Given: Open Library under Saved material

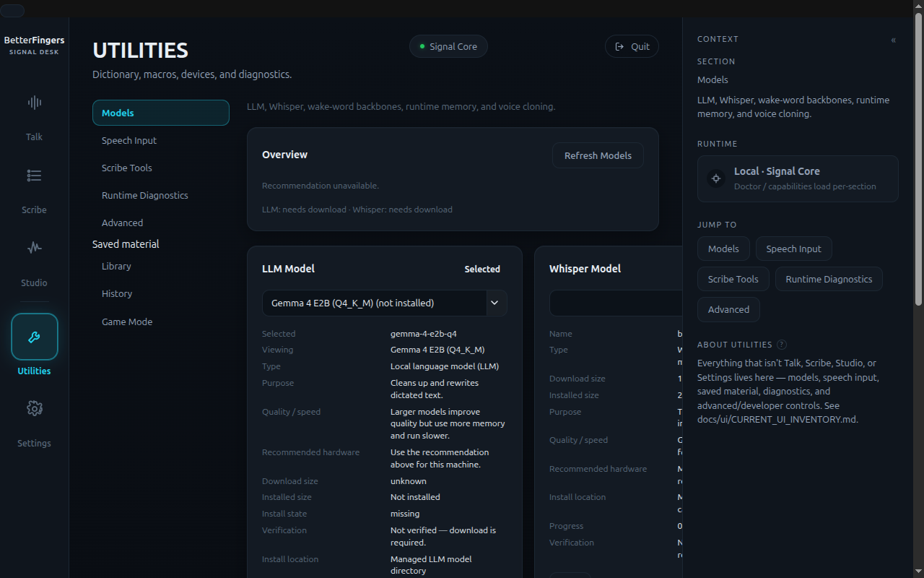Looking at the screenshot, I should click(161, 266).
